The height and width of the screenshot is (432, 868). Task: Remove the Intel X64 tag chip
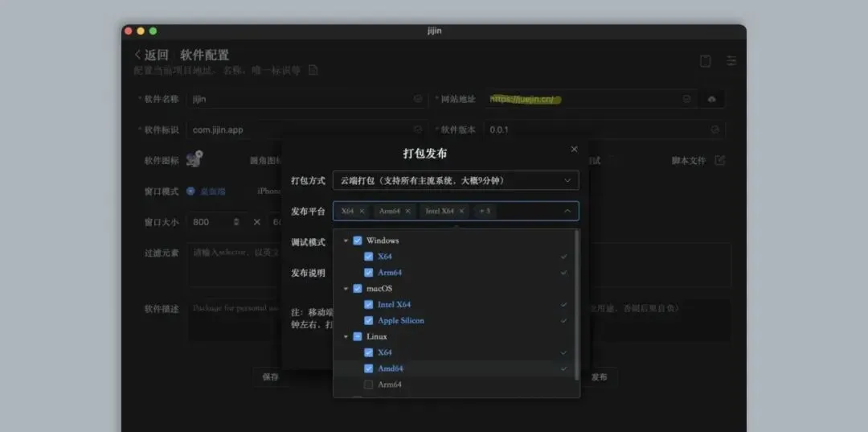(461, 211)
